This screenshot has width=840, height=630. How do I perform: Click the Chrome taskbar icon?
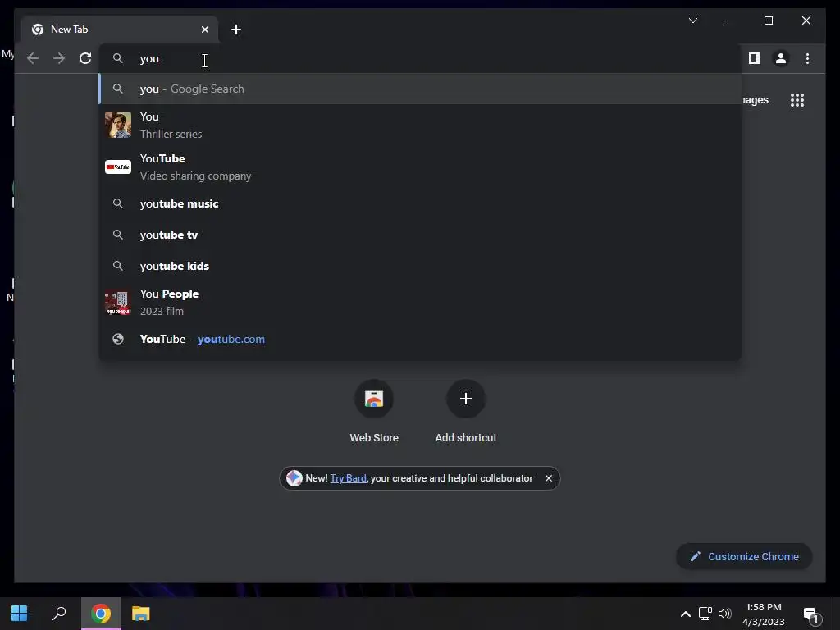[101, 613]
